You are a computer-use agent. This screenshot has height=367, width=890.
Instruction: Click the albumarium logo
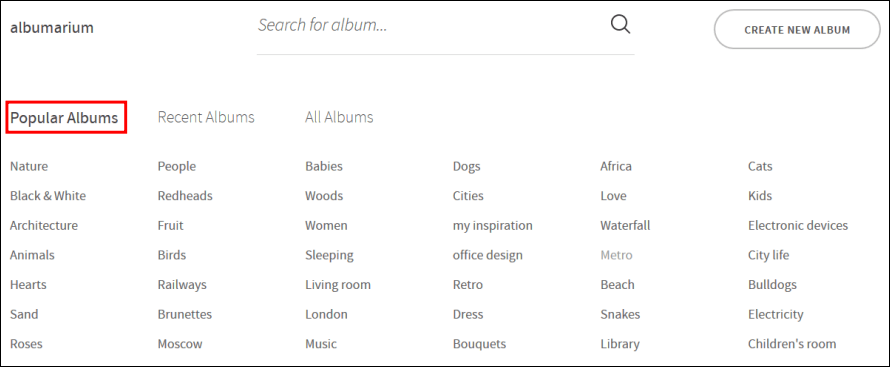coord(52,28)
